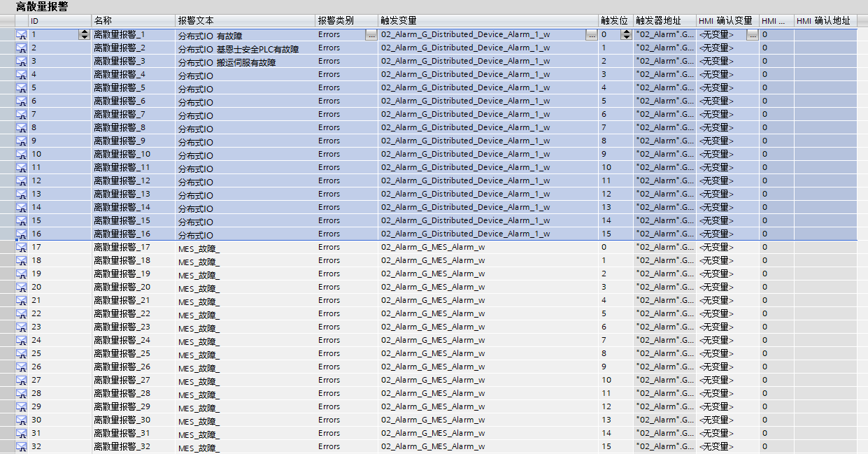Click the alarm icon of row ID 25
The height and width of the screenshot is (454, 868).
(x=21, y=353)
